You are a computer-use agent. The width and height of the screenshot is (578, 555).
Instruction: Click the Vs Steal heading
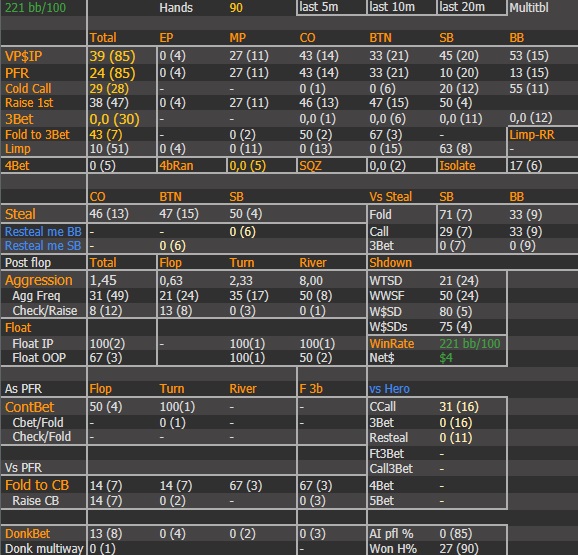390,196
